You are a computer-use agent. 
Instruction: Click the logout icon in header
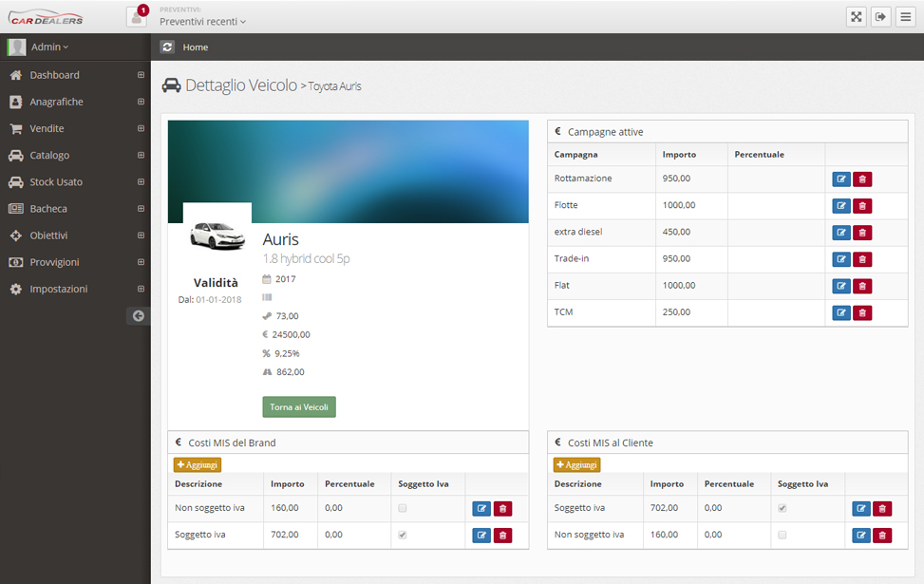point(881,17)
